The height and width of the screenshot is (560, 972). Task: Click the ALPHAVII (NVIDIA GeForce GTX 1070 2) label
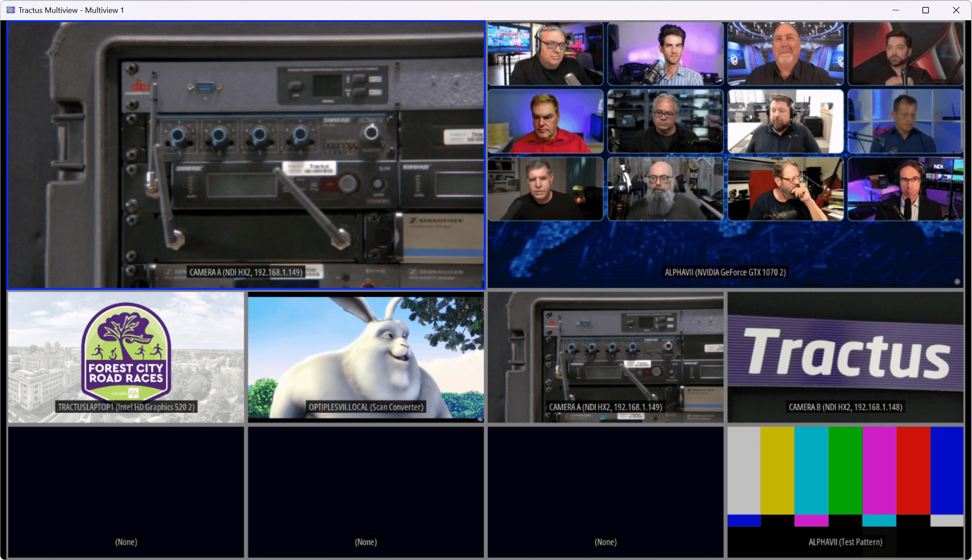(x=725, y=272)
